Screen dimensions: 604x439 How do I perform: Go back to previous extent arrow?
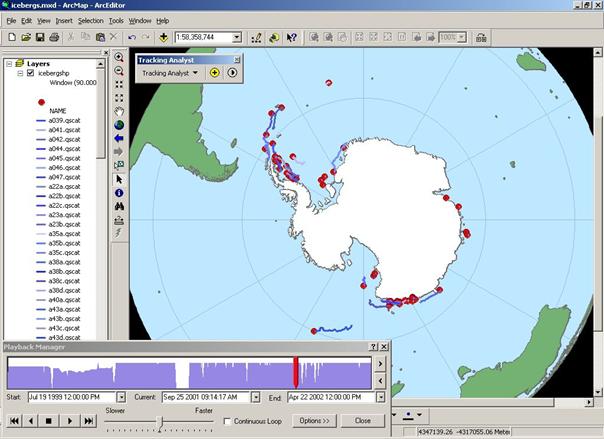[120, 137]
